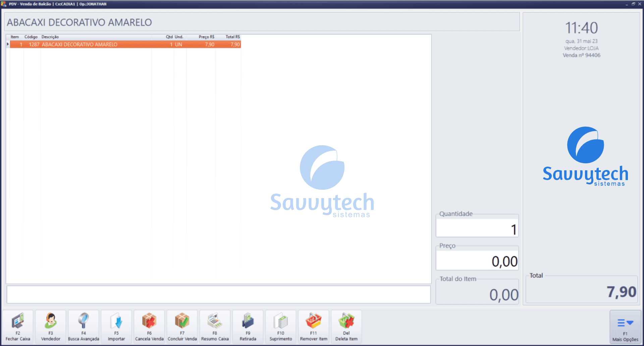
Task: Click product code 1287 cell
Action: (x=34, y=44)
